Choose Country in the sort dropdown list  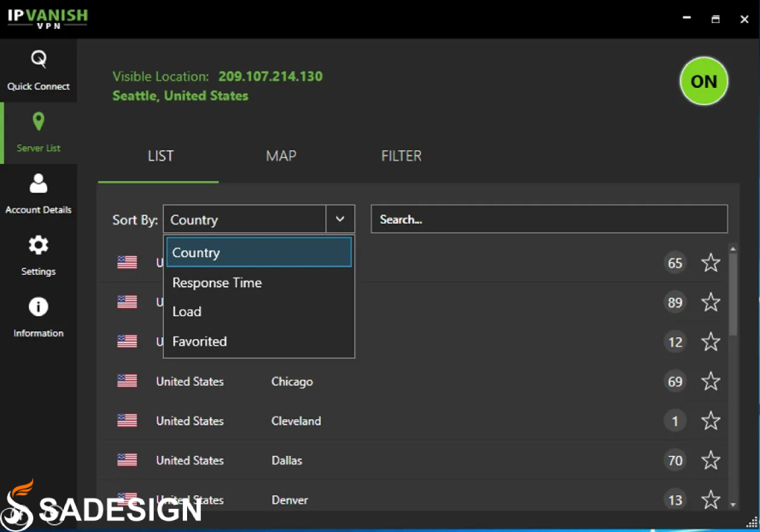pyautogui.click(x=259, y=252)
